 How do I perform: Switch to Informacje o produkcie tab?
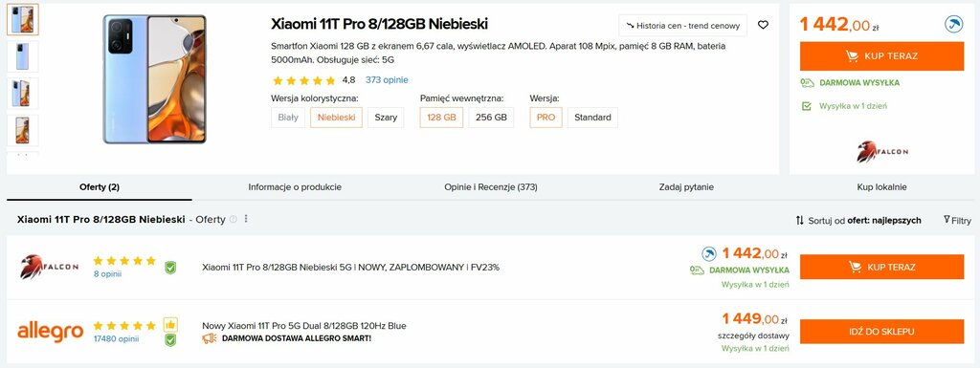[295, 187]
